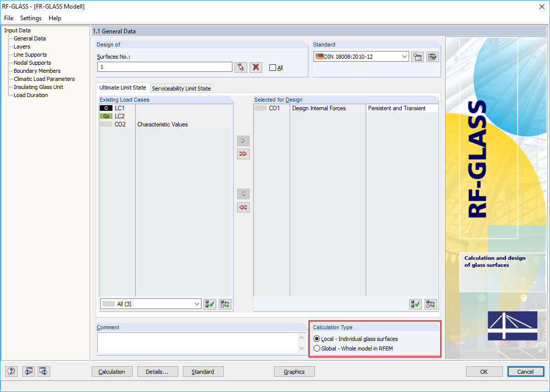
Task: Move LC1 to Selected for Design with single arrow
Action: click(x=243, y=141)
